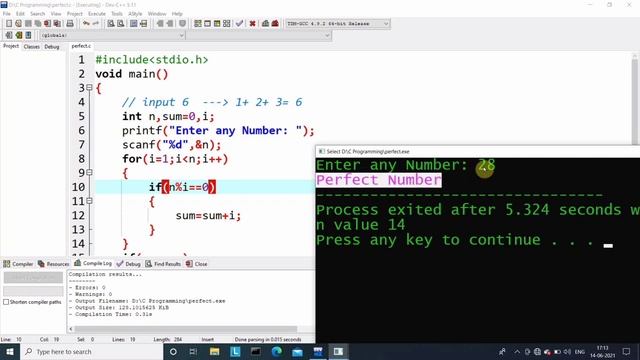
Task: Open the File menu
Action: coord(7,13)
